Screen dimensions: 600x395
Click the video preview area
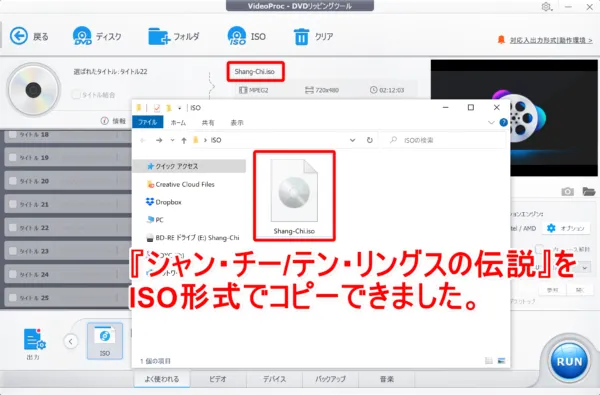(514, 118)
